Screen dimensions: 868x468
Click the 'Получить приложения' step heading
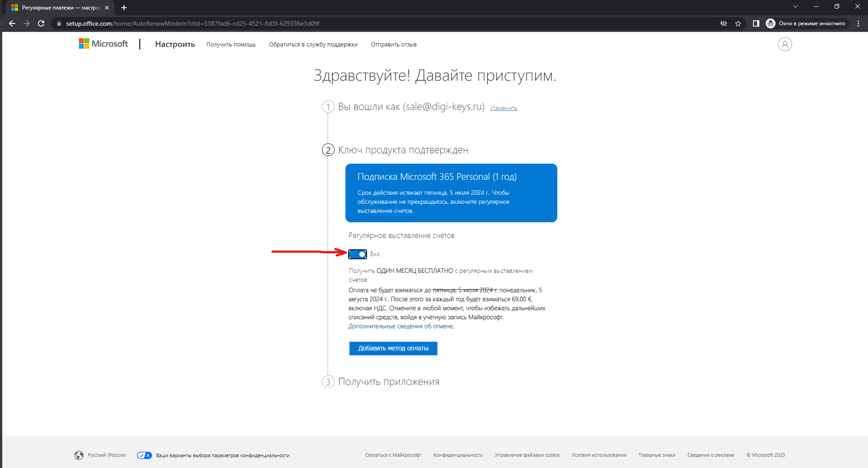pyautogui.click(x=389, y=382)
